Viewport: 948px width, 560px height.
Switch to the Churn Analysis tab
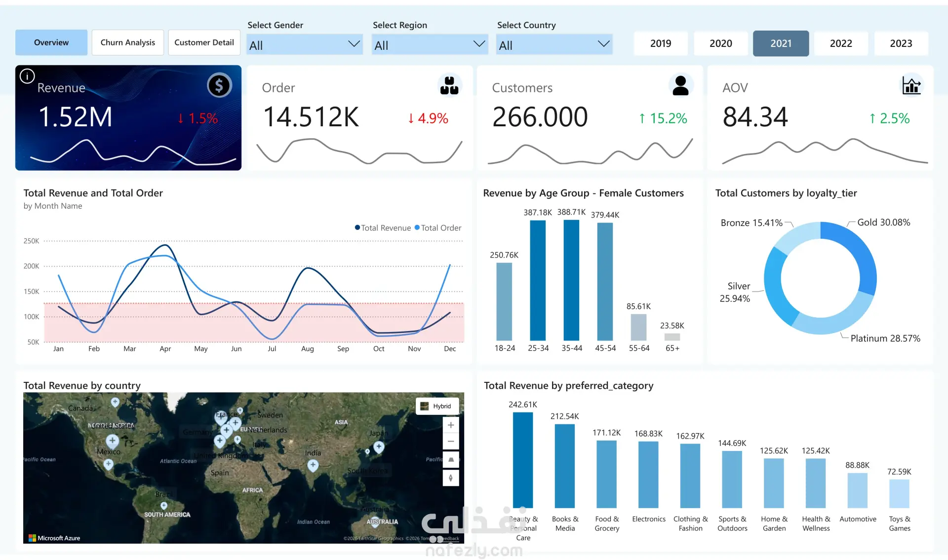click(x=128, y=42)
